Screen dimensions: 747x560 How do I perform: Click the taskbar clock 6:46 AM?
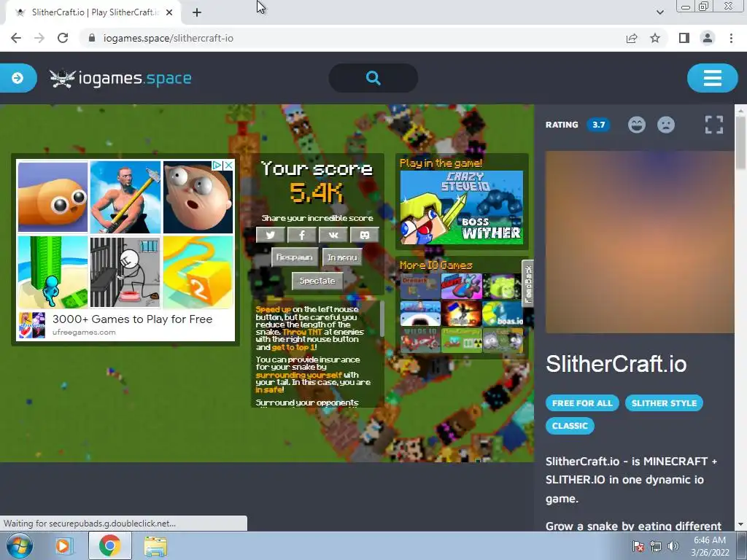coord(710,540)
